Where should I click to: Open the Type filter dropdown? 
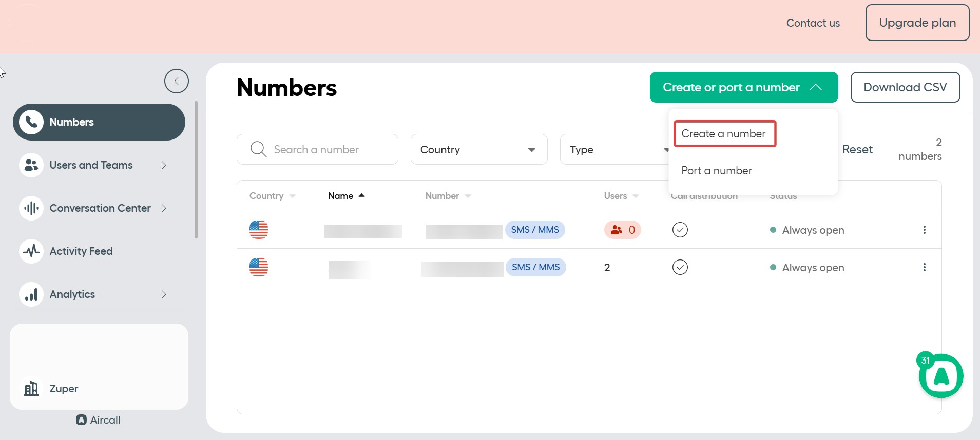614,149
